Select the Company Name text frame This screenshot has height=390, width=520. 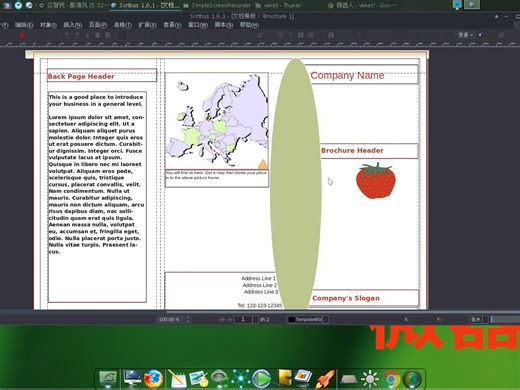coord(363,75)
